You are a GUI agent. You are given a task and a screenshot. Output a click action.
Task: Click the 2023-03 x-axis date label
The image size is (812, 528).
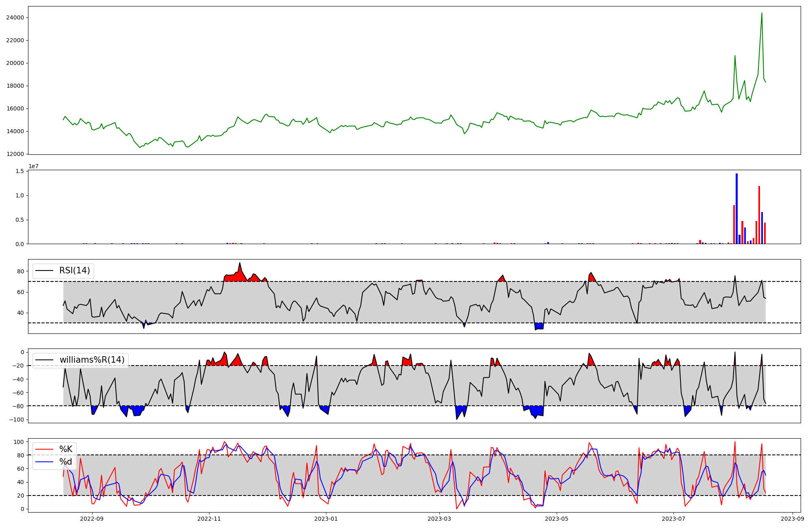point(439,519)
